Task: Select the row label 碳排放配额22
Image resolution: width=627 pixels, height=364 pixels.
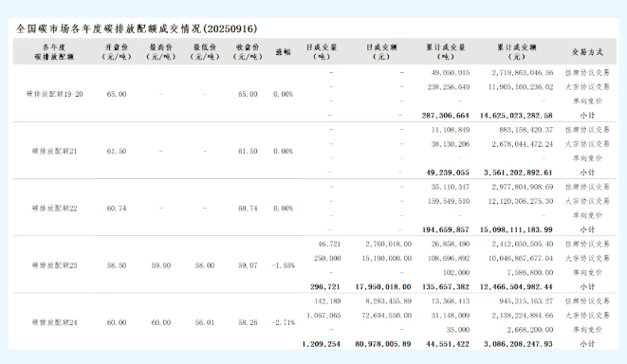Action: (54, 209)
